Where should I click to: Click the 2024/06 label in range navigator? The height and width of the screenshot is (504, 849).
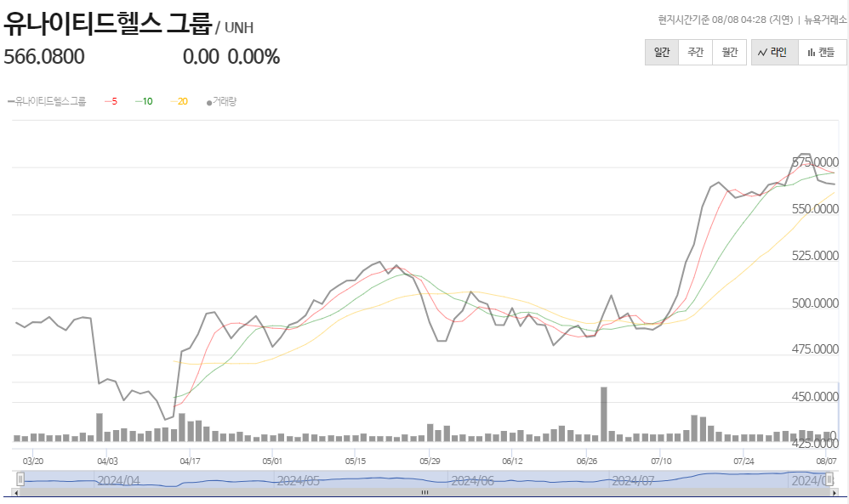(x=472, y=481)
